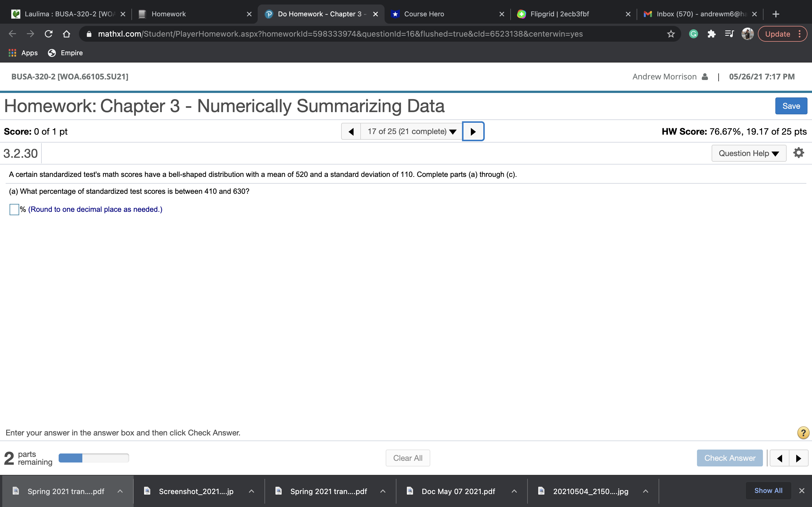Click the help question mark icon

[803, 432]
